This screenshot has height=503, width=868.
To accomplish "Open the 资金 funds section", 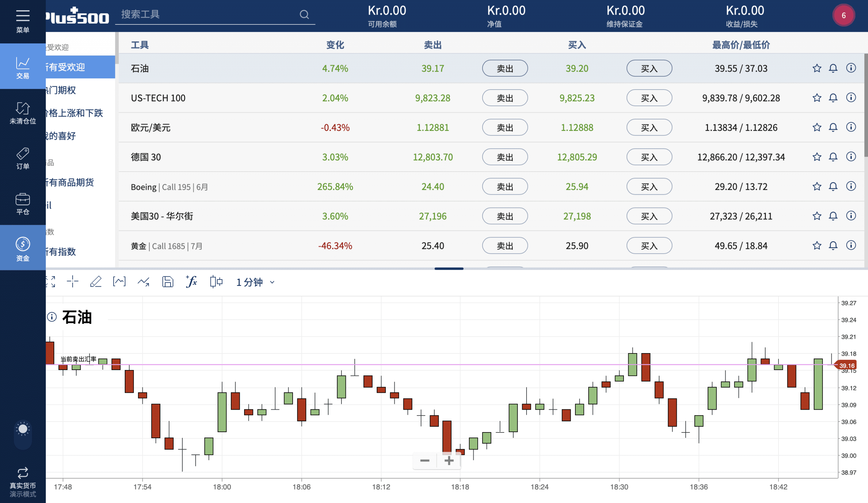I will [23, 248].
